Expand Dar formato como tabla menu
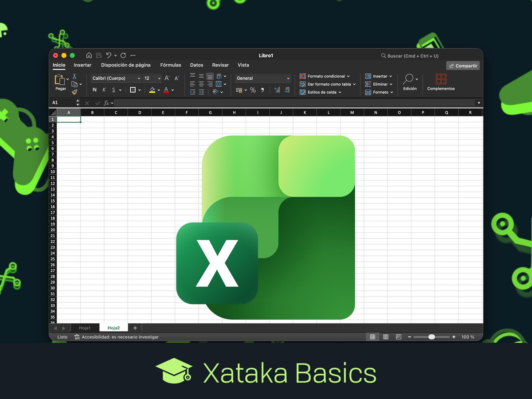The image size is (532, 399). tap(327, 84)
